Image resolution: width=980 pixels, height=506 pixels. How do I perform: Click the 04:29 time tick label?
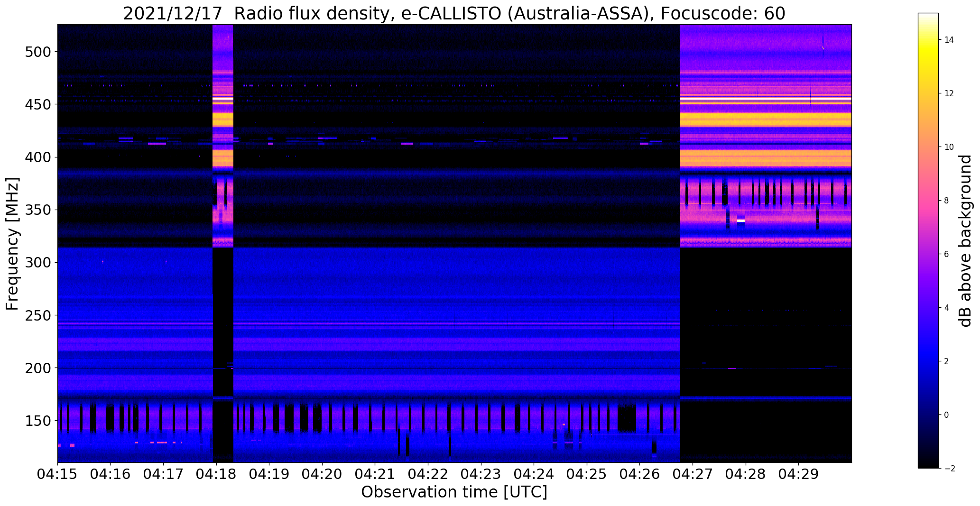pos(799,474)
